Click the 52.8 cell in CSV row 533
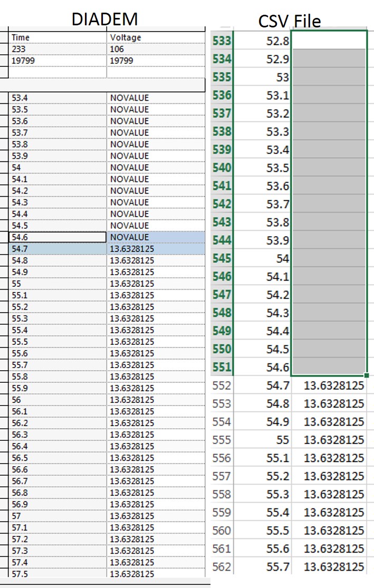 coord(262,41)
